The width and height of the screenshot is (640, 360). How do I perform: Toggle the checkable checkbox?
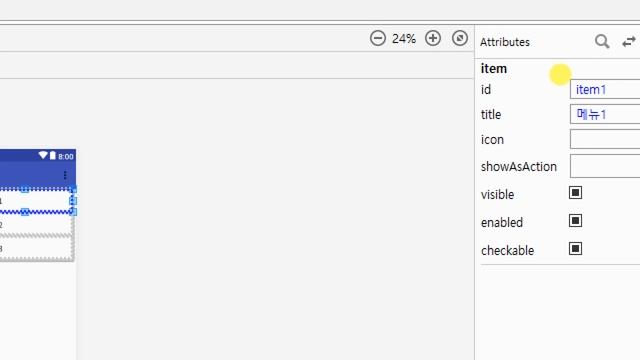575,249
